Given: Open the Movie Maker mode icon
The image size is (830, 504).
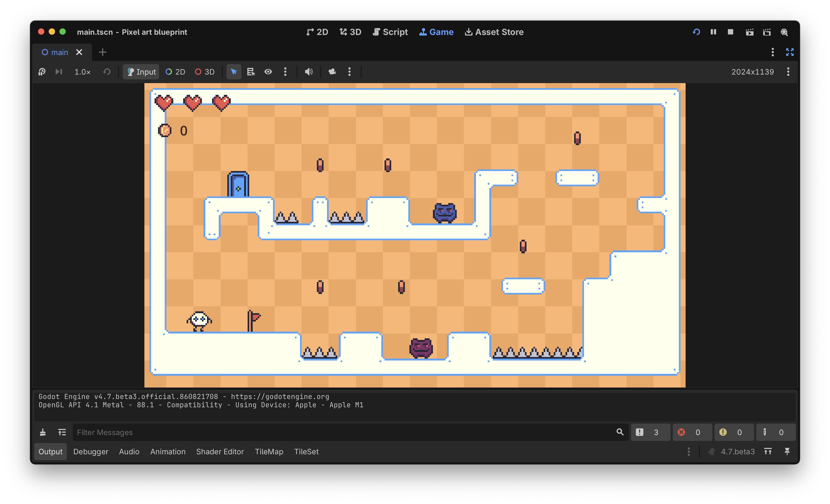Looking at the screenshot, I should (x=784, y=32).
